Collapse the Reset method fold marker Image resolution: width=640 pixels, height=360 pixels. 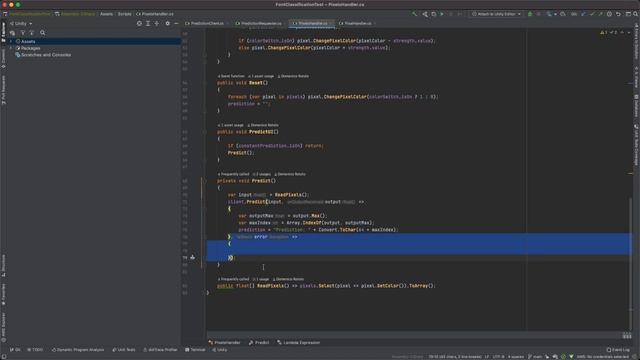click(205, 83)
